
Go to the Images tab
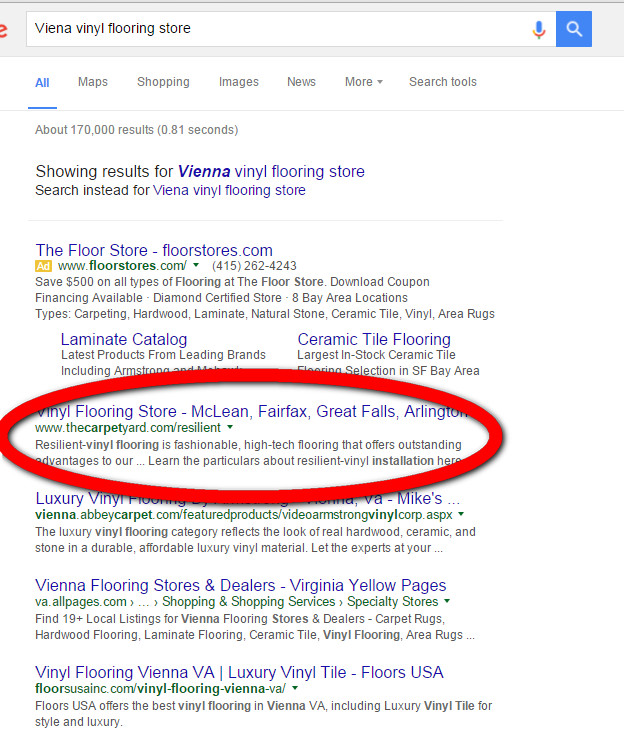point(238,82)
